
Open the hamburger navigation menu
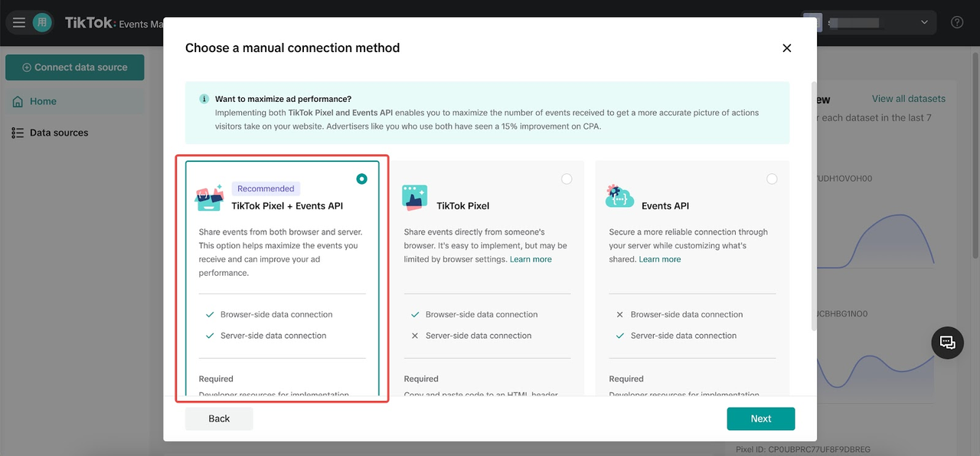18,21
